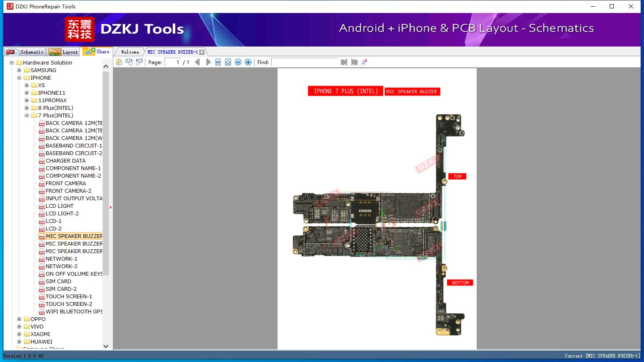Select the MIC SPEAKER BUZZER-1 document tab

[172, 52]
